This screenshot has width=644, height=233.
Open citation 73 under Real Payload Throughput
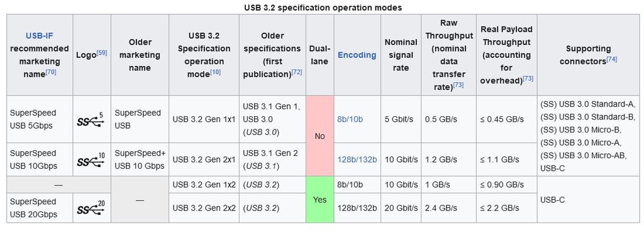point(528,79)
